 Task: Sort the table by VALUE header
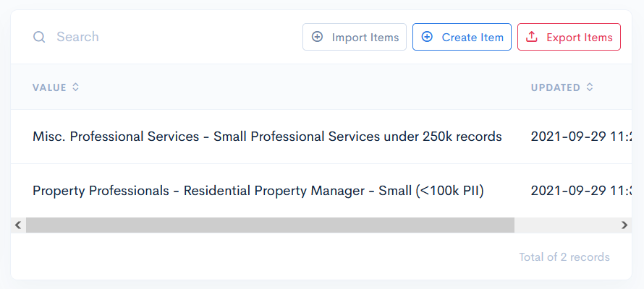coord(49,87)
